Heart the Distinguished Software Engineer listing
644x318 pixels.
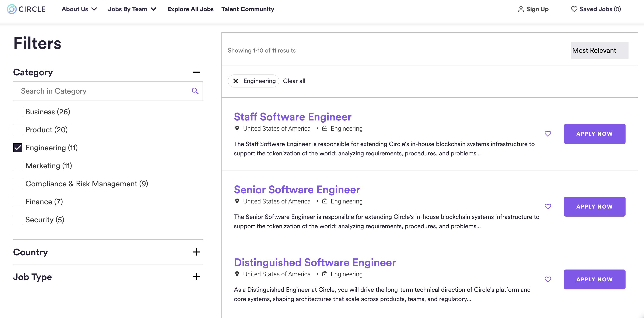click(548, 279)
